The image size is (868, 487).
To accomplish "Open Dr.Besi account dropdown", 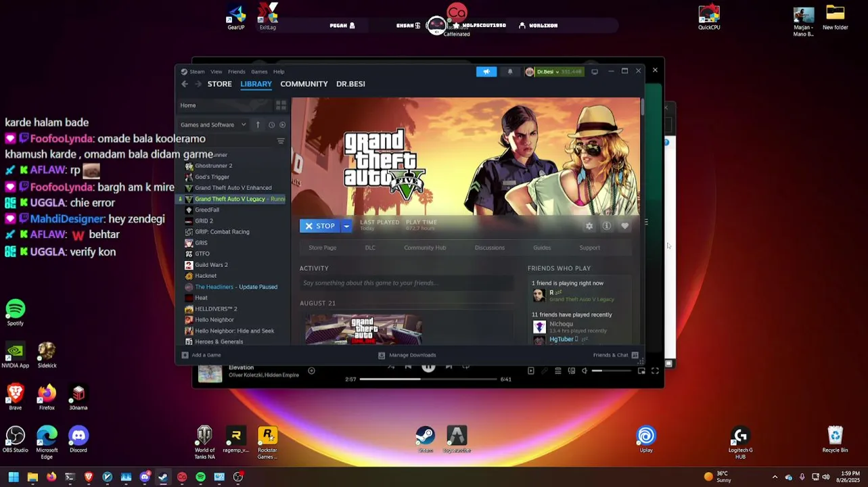I will [x=553, y=72].
